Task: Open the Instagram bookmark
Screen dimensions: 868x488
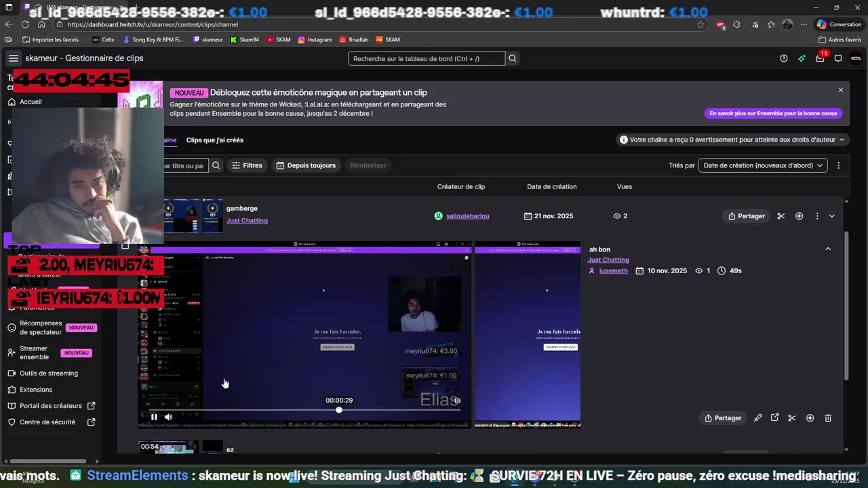Action: point(315,40)
